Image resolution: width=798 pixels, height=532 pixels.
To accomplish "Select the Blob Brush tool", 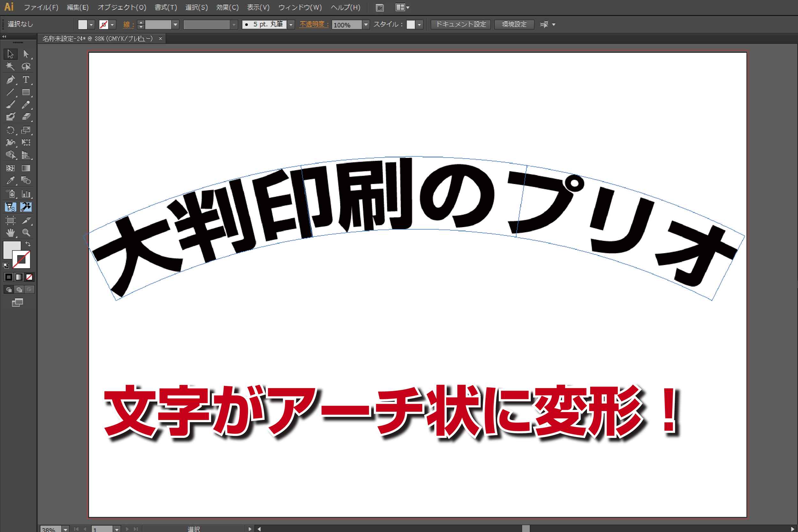I will (x=10, y=117).
